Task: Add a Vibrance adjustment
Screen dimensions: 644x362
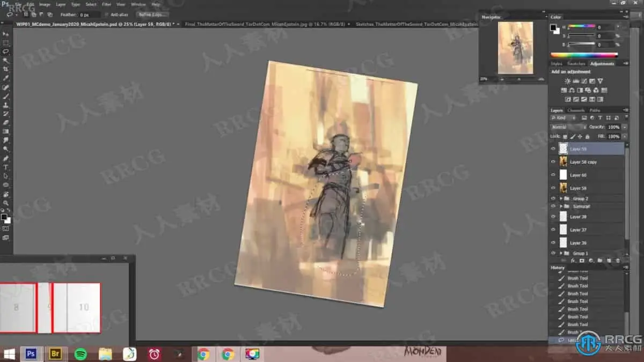Action: (x=600, y=81)
